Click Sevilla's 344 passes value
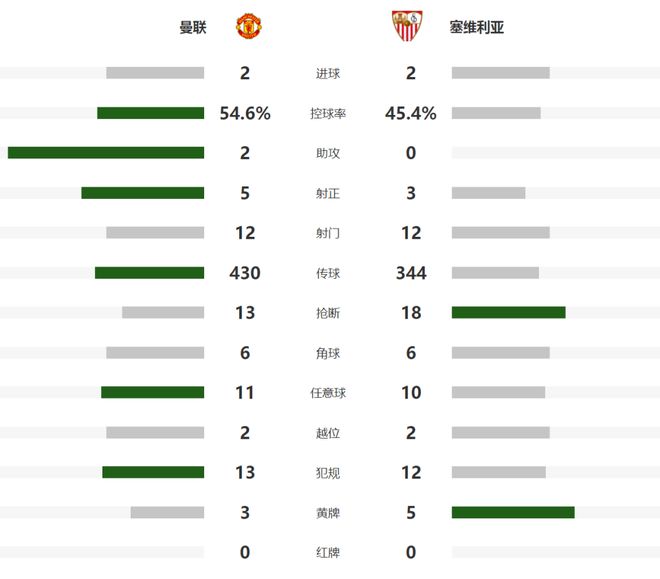The width and height of the screenshot is (660, 579). 411,273
